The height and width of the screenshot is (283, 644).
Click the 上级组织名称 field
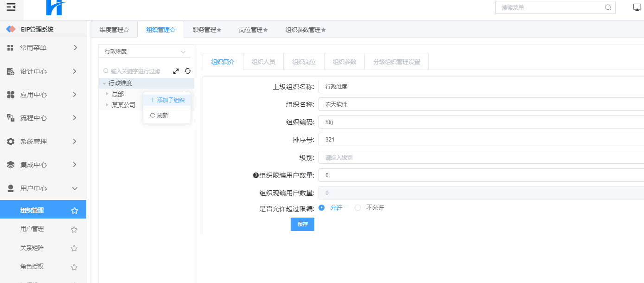pyautogui.click(x=481, y=87)
